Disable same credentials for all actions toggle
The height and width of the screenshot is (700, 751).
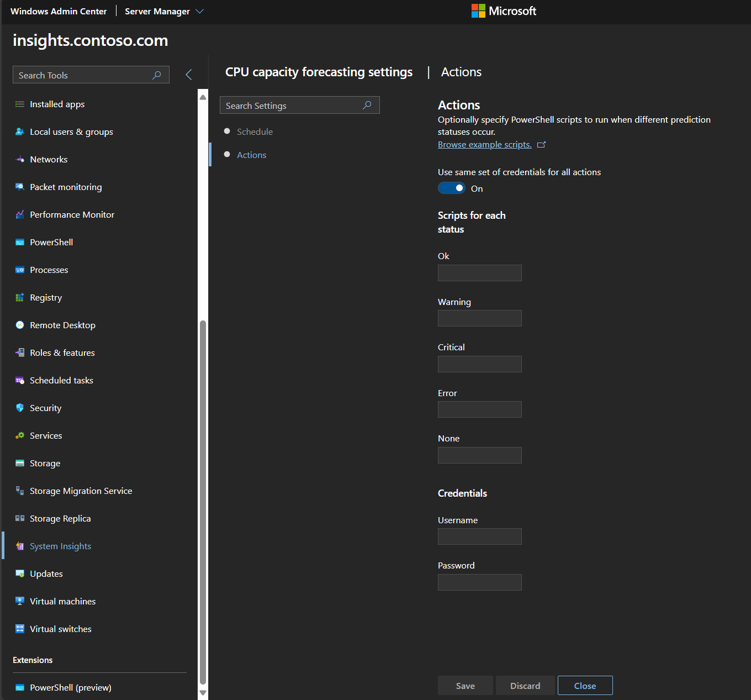click(x=452, y=188)
